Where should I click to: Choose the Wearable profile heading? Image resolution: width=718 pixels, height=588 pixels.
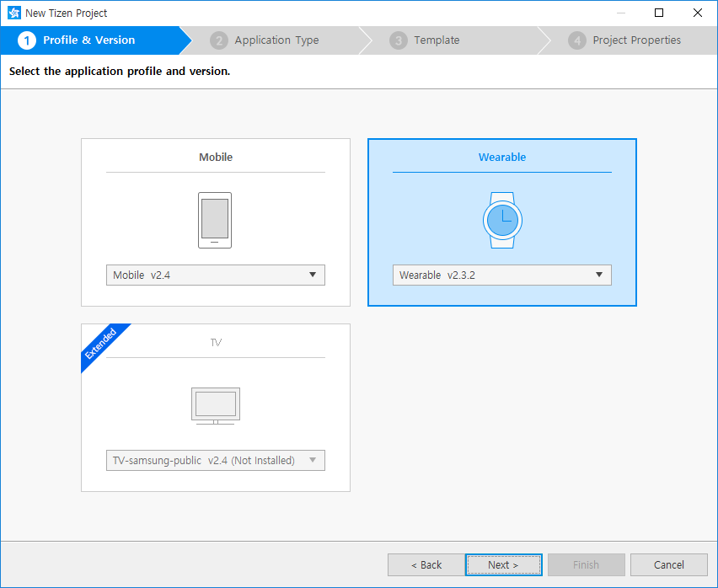point(502,158)
